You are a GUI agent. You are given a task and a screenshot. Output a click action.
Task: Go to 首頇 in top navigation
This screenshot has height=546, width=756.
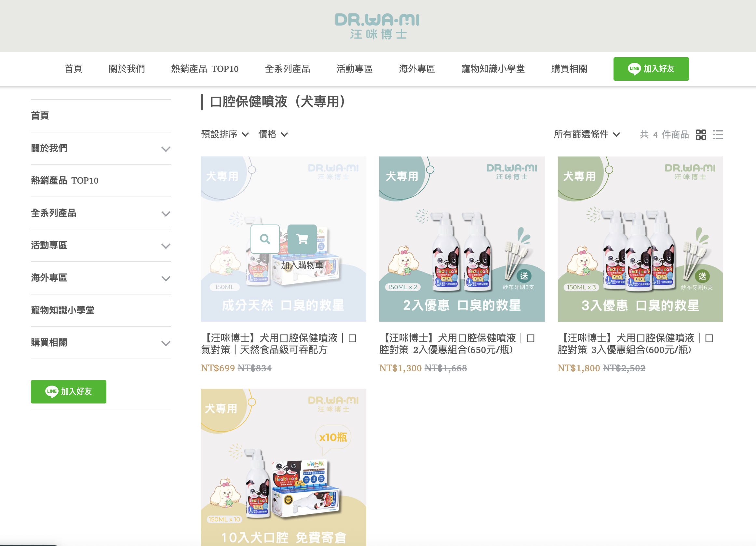click(x=73, y=69)
